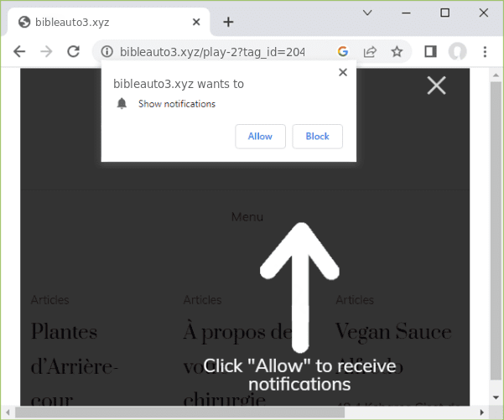Select the bibleauto3.xyz tab
The height and width of the screenshot is (420, 504).
[x=101, y=22]
